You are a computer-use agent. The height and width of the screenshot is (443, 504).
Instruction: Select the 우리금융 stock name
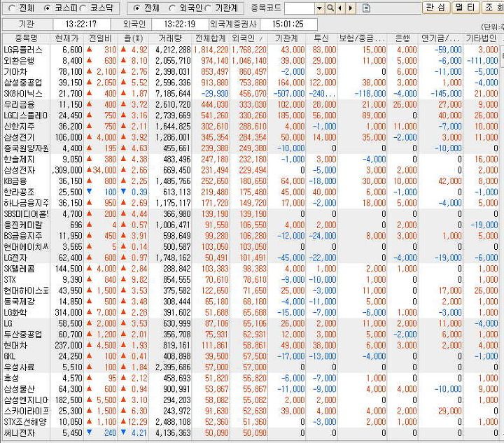19,104
